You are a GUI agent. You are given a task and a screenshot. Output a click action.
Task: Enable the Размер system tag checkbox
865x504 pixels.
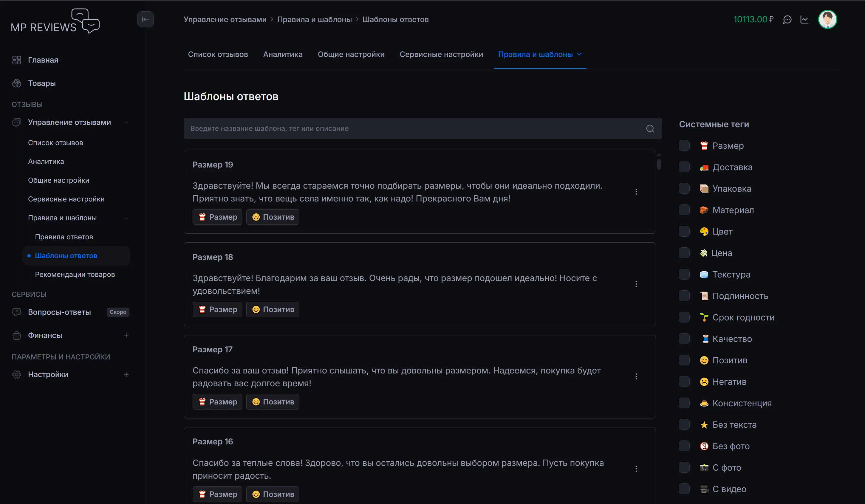(x=684, y=145)
